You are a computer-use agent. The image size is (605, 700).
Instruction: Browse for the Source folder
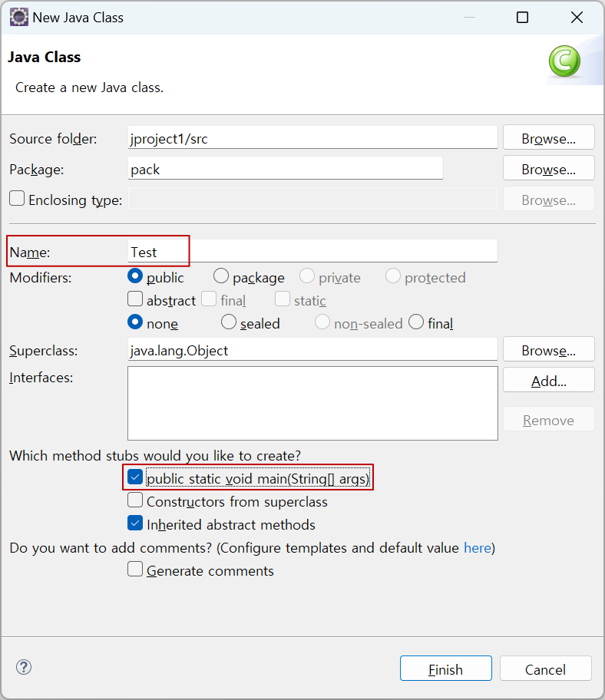point(549,137)
